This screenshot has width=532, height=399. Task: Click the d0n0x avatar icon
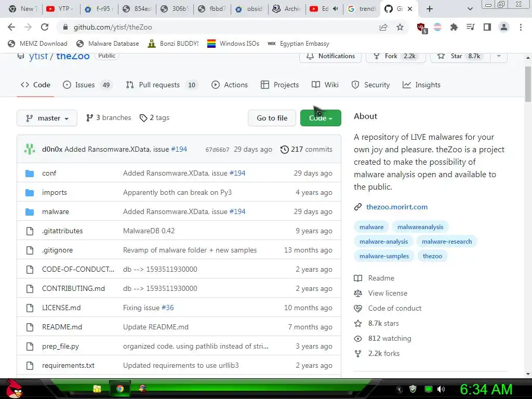30,149
